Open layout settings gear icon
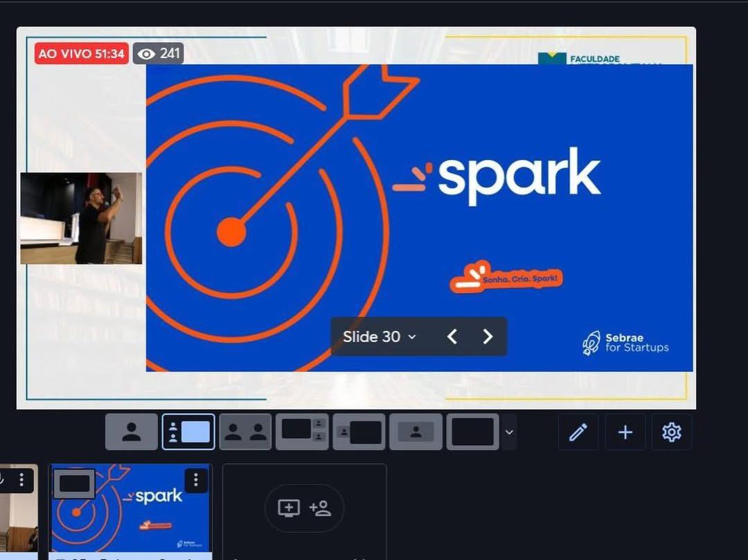748x560 pixels. click(x=671, y=432)
